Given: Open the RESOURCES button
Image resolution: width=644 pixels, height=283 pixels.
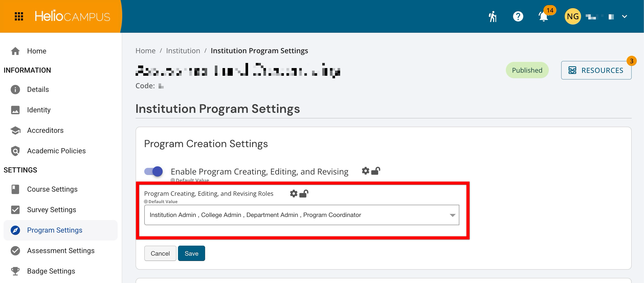Looking at the screenshot, I should [596, 70].
